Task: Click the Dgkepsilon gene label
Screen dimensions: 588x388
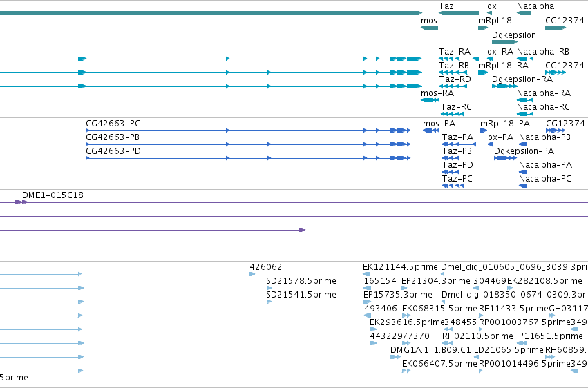Action: click(x=514, y=35)
